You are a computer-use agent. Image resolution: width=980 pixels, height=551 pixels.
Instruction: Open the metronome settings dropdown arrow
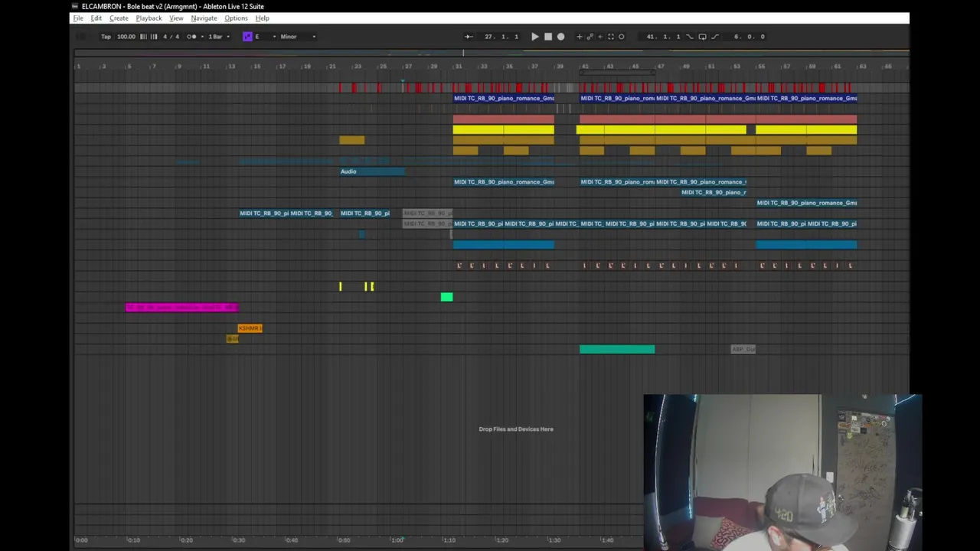click(202, 37)
